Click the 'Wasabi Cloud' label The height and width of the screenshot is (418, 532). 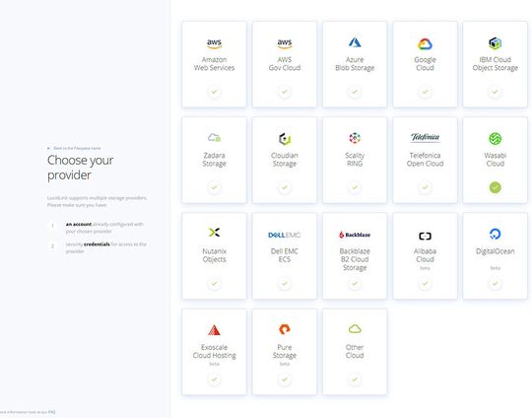click(x=495, y=160)
